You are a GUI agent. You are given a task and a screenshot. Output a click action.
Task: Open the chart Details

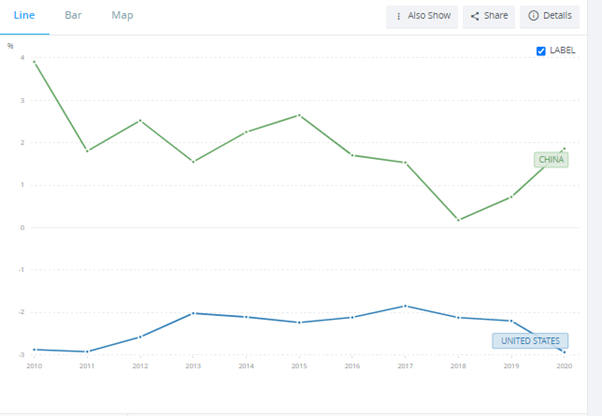[549, 17]
